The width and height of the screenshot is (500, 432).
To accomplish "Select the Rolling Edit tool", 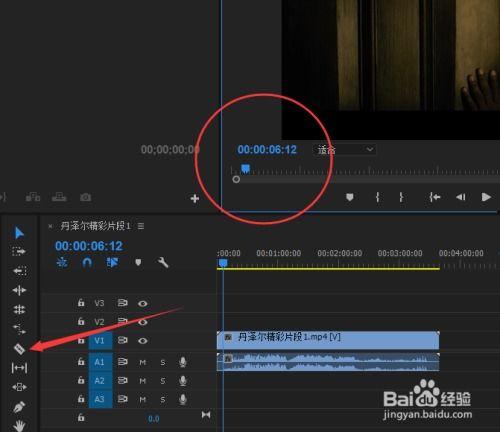I will pyautogui.click(x=19, y=310).
